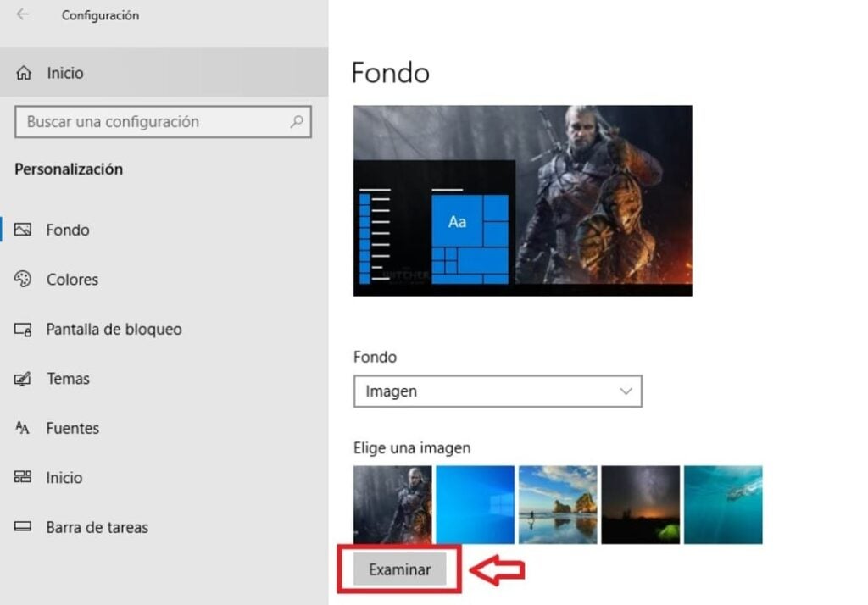The height and width of the screenshot is (605, 868).
Task: Click the home icon next to Inicio
Action: click(24, 74)
